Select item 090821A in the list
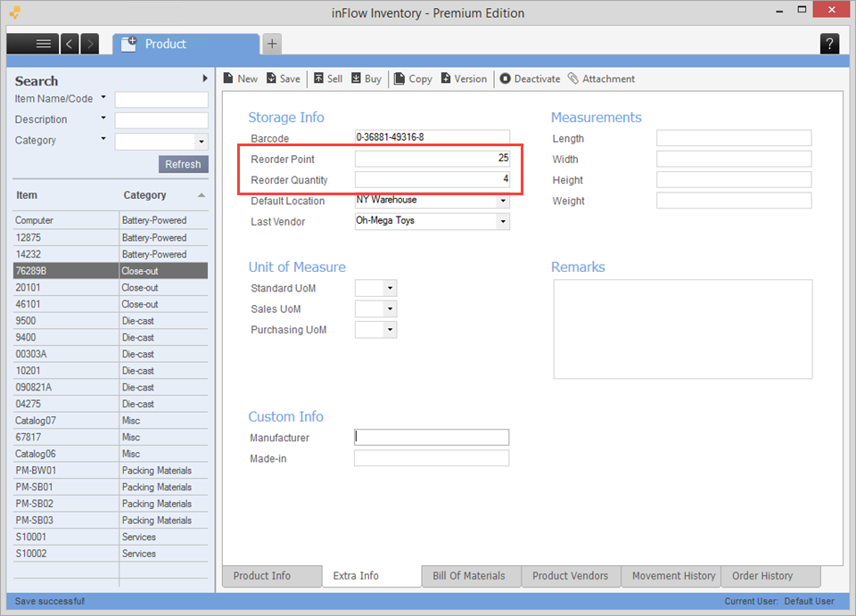The height and width of the screenshot is (616, 856). pos(111,388)
